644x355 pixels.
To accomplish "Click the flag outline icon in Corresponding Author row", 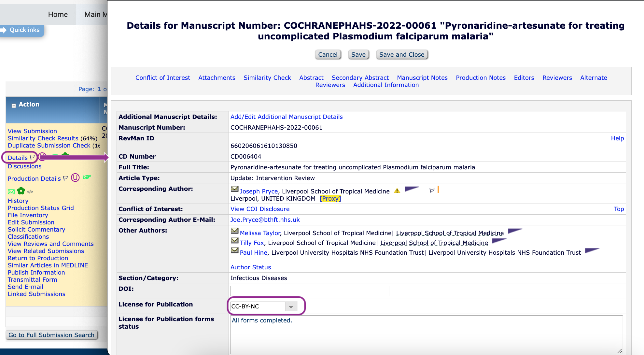I will 432,191.
